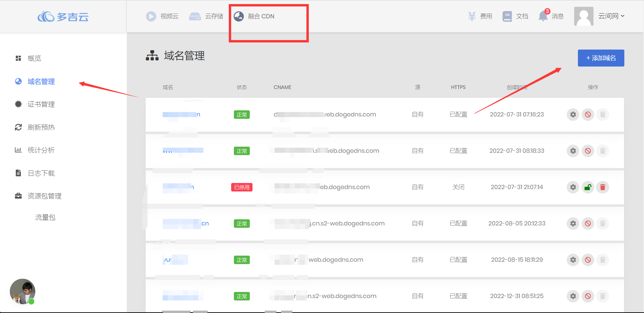
Task: Open settings gear for the first domain
Action: tap(573, 114)
